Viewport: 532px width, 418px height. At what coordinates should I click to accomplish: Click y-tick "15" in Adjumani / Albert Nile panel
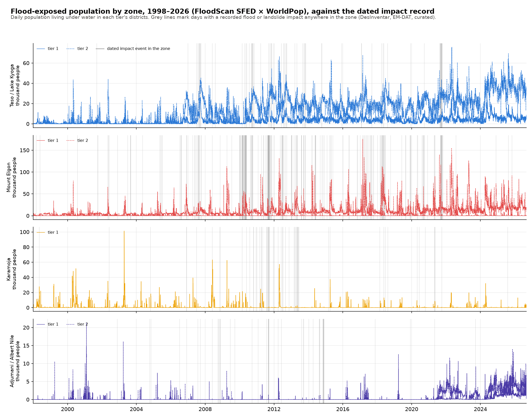pyautogui.click(x=26, y=346)
